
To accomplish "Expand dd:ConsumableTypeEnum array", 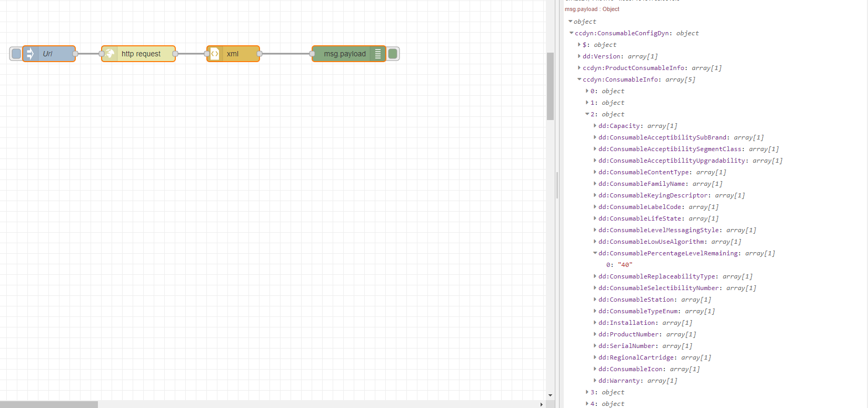I will point(595,311).
